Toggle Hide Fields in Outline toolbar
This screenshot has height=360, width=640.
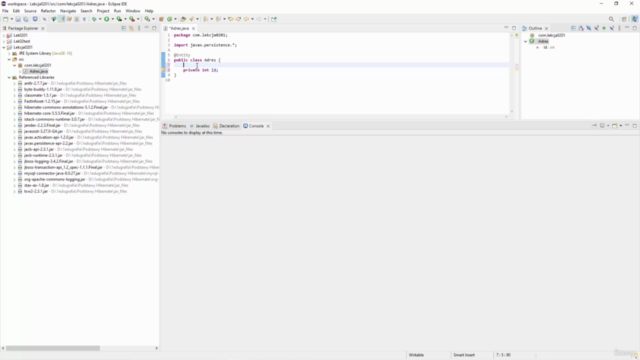589,28
